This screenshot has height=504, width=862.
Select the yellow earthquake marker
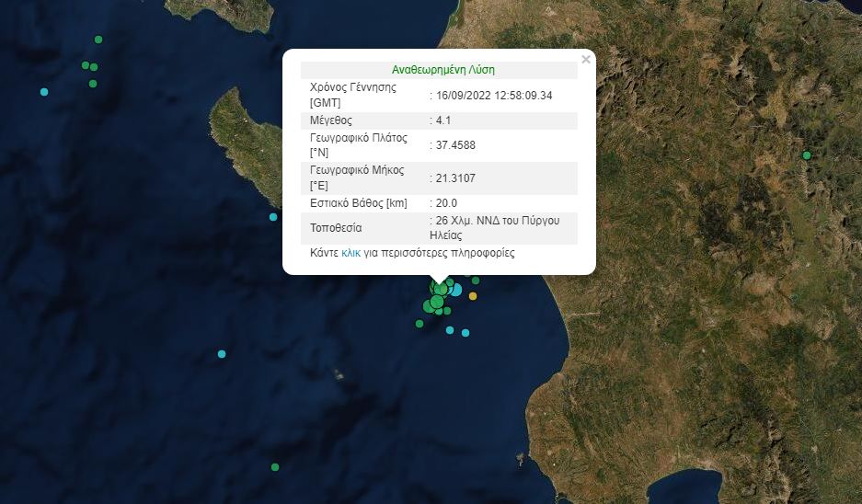(473, 296)
